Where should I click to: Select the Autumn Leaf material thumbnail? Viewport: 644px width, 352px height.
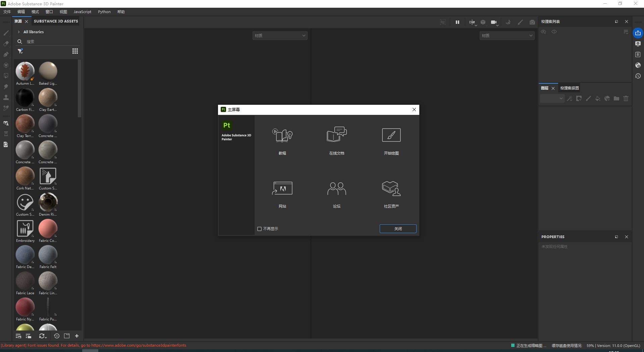pos(25,71)
